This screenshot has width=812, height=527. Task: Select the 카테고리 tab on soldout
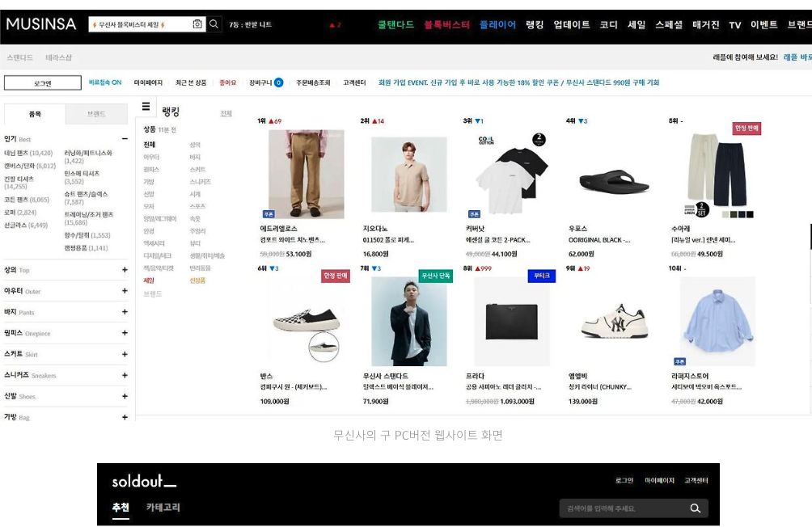163,508
